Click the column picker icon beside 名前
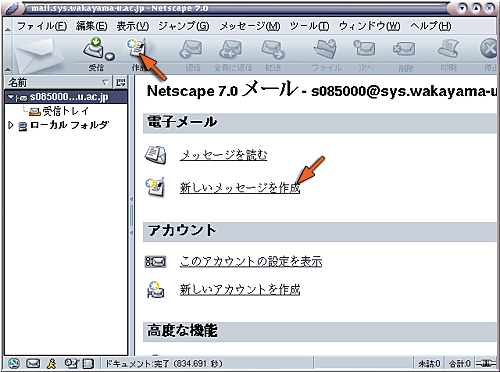The width and height of the screenshot is (500, 372). 120,82
